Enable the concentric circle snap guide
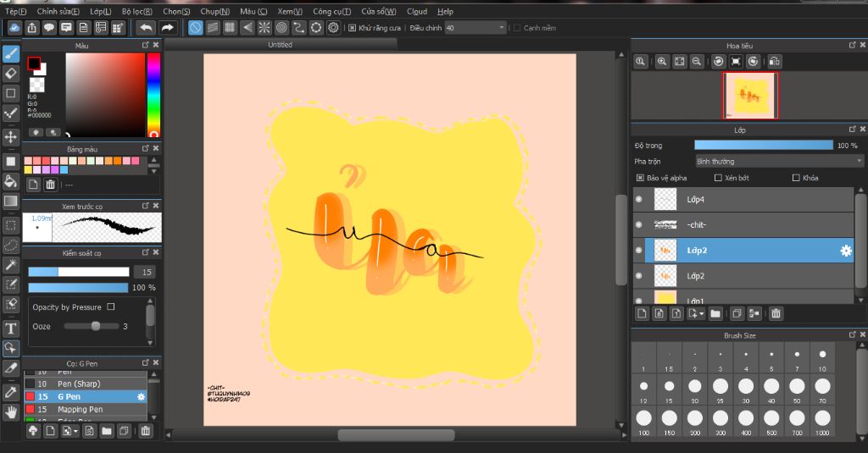 281,28
